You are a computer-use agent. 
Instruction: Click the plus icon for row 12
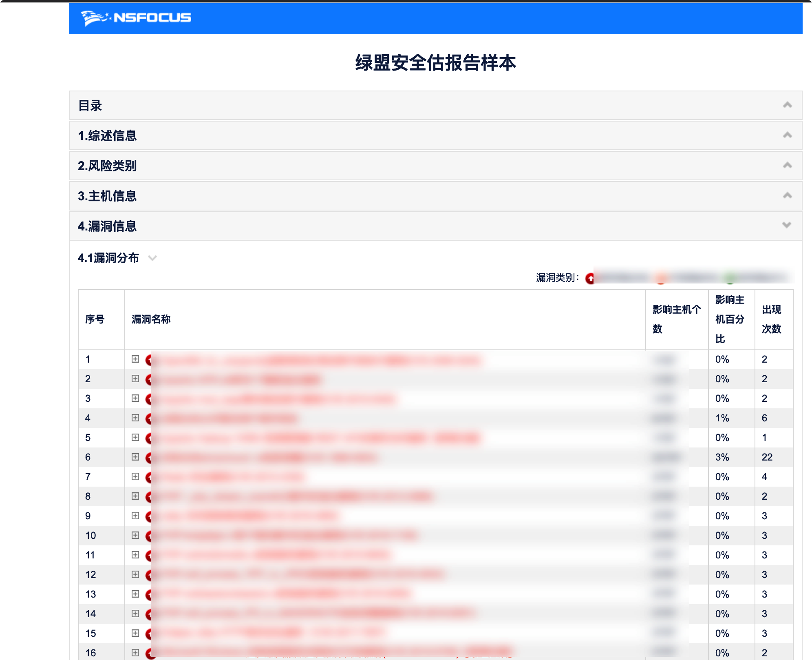click(x=135, y=574)
